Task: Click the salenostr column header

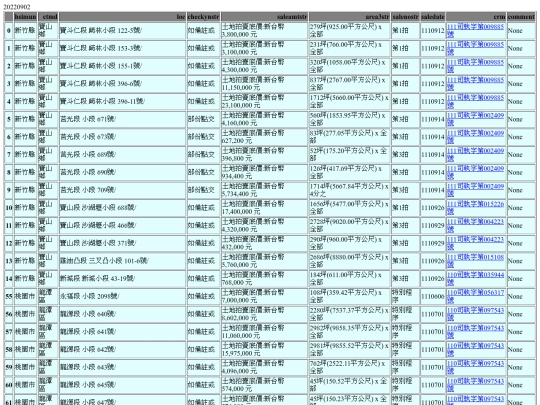Action: coord(405,17)
